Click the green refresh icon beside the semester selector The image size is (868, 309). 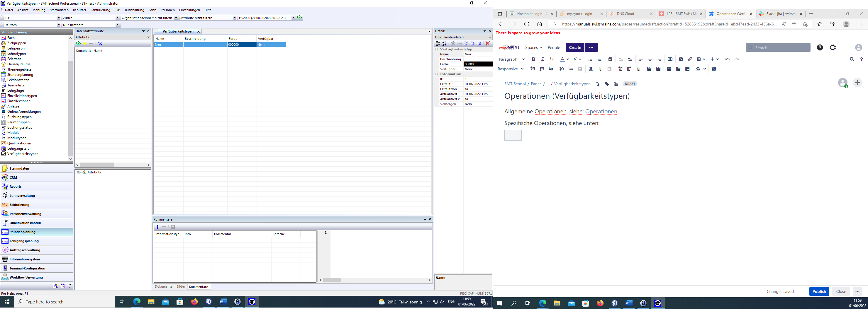299,18
